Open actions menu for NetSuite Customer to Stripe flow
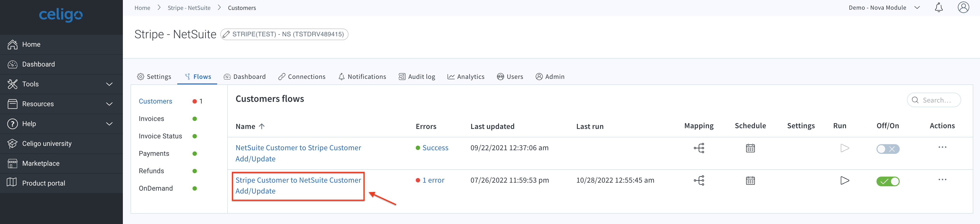 click(942, 147)
